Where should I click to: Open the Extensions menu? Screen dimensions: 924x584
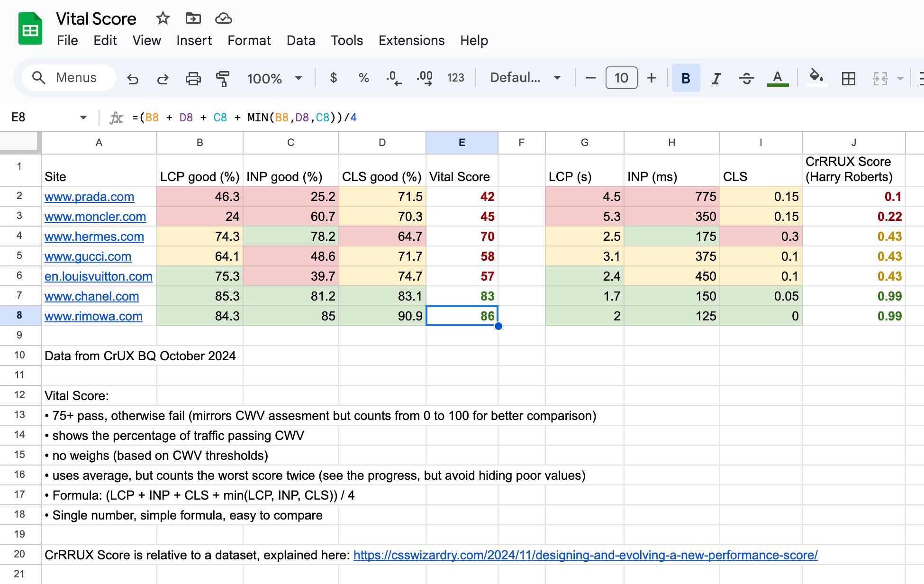(x=411, y=41)
